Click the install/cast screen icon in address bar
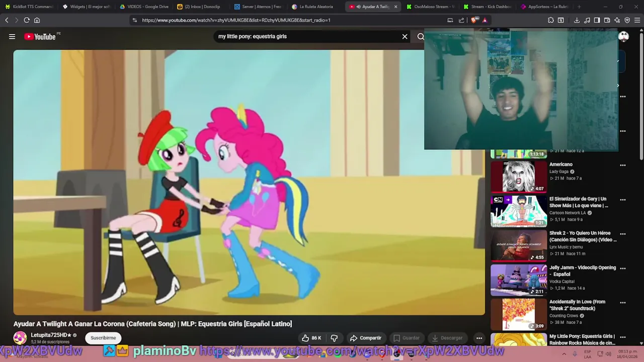Viewport: 644px width, 362px height. pyautogui.click(x=450, y=20)
